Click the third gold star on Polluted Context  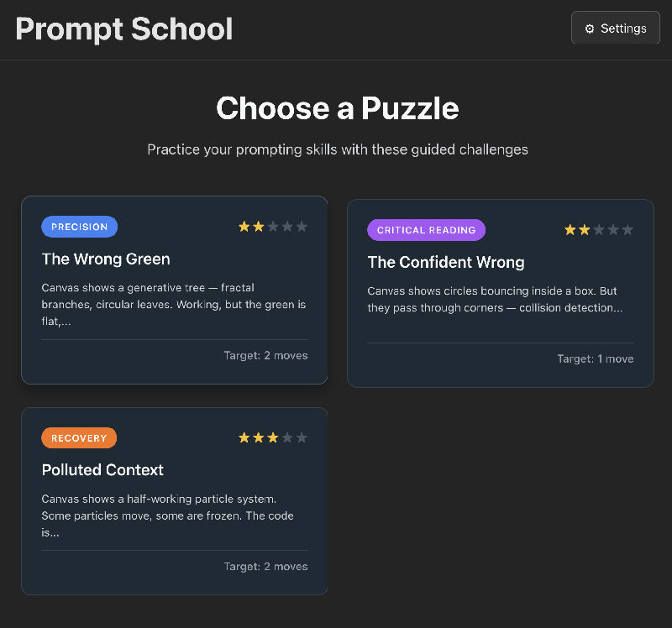pyautogui.click(x=273, y=437)
